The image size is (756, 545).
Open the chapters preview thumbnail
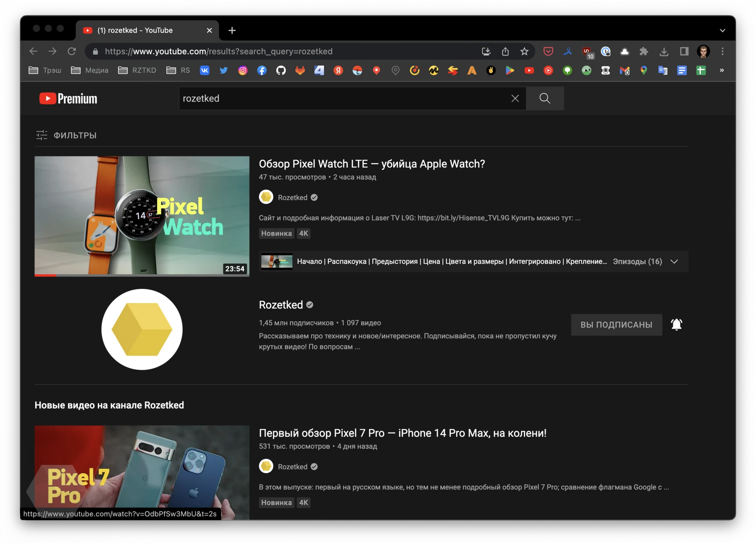(277, 261)
